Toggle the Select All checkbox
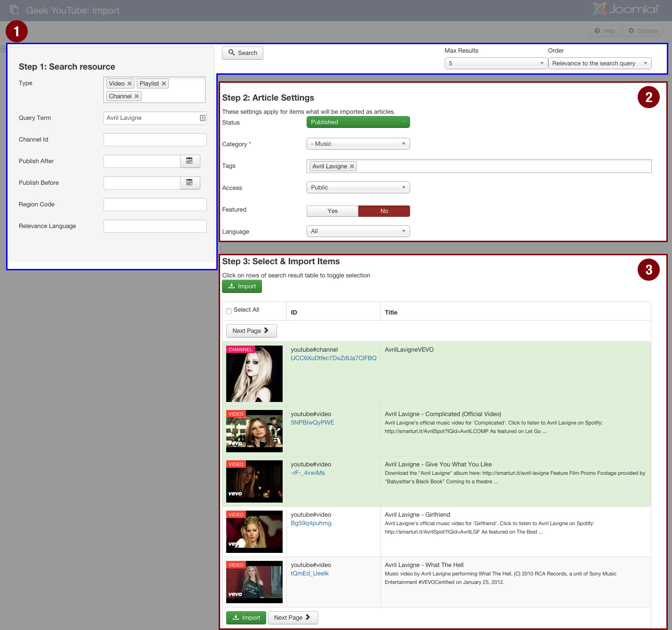Screen dimensions: 672x630 229,311
